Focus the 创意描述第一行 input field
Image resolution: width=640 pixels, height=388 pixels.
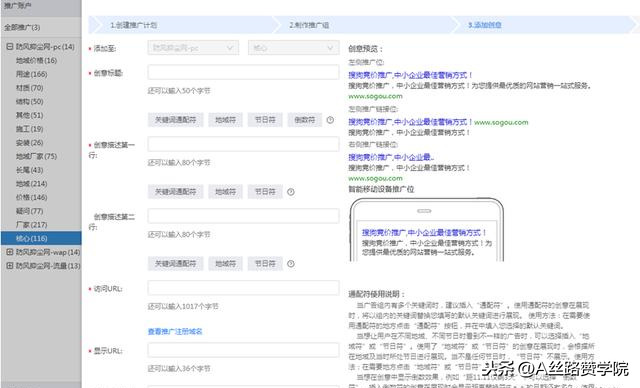click(243, 144)
